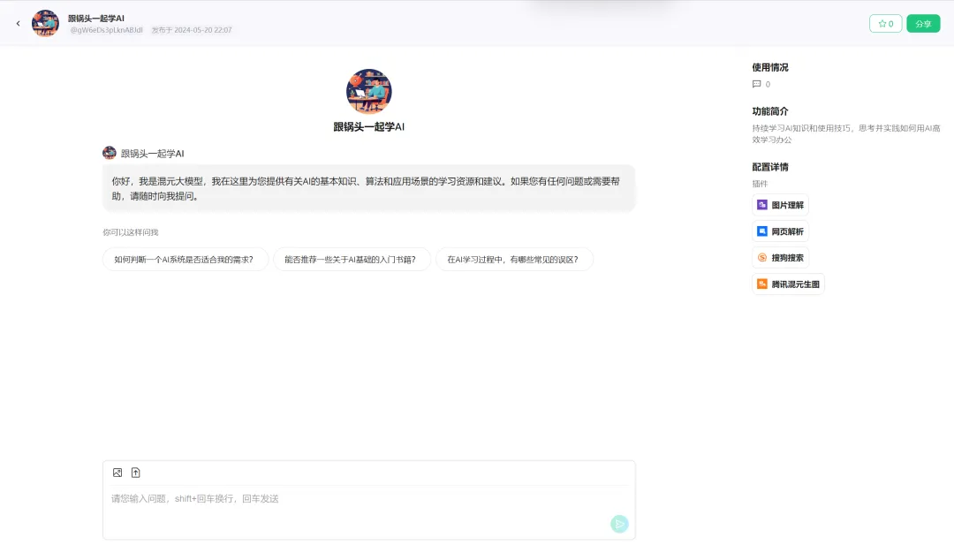Click the 跟锅头一起学AI title in the header

[96, 18]
